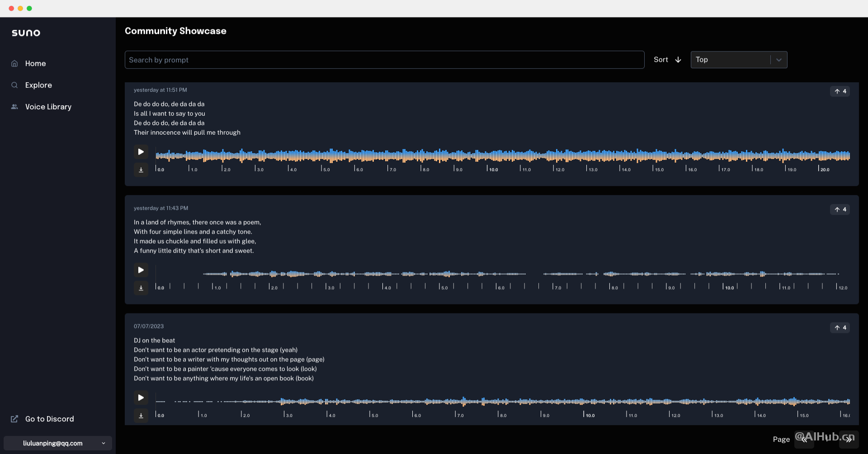Click lyric 'With four simple lines and a catchy tone.'
868x454 pixels.
pos(193,232)
